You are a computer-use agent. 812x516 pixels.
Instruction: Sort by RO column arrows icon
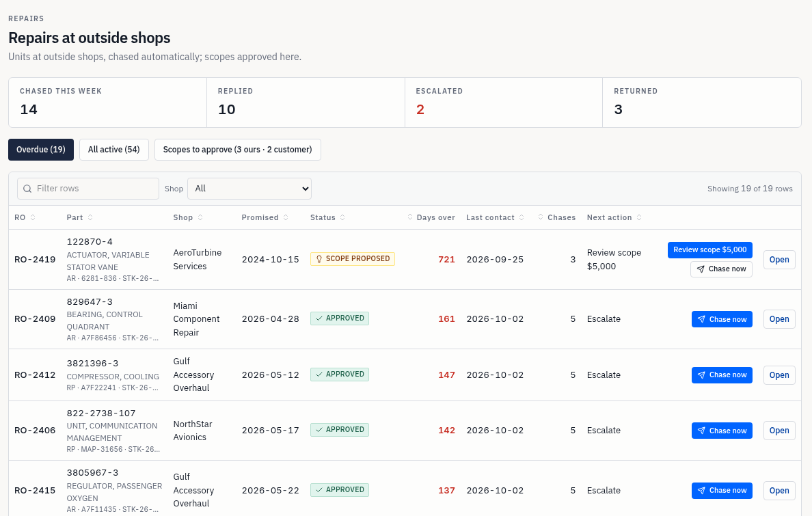[x=33, y=217]
